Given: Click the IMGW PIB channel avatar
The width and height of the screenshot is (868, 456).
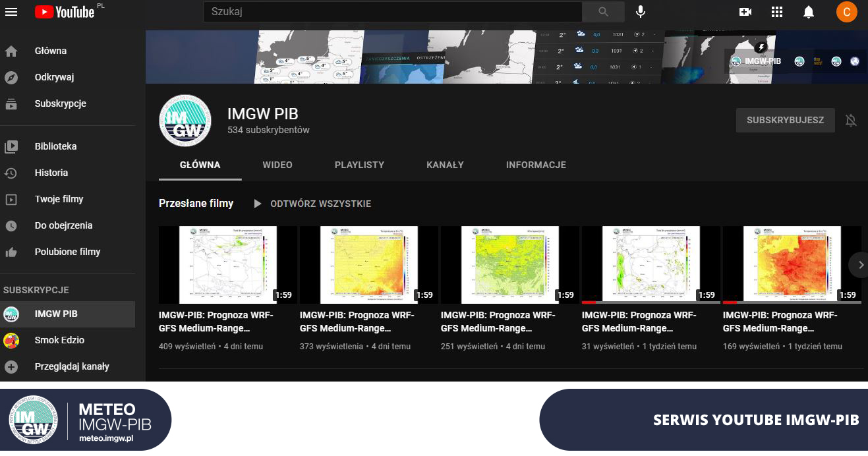Looking at the screenshot, I should [185, 121].
